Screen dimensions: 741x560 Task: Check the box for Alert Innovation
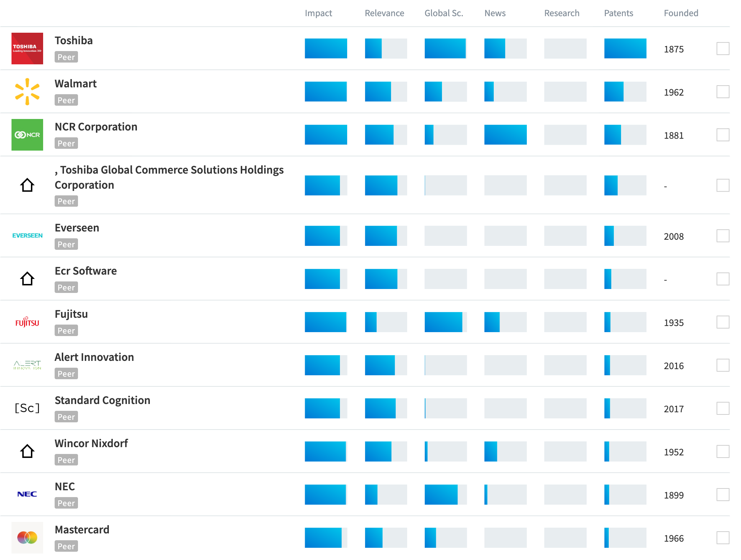tap(723, 365)
